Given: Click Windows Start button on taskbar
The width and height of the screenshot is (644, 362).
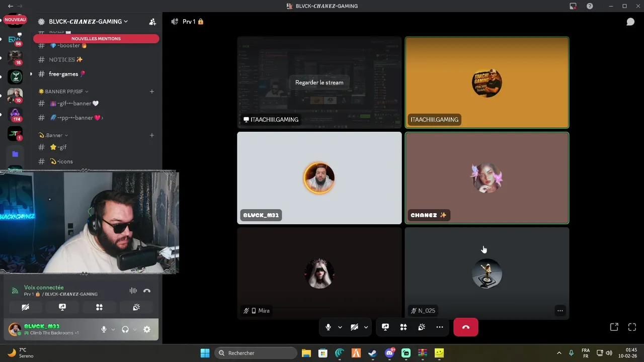Looking at the screenshot, I should coord(205,353).
